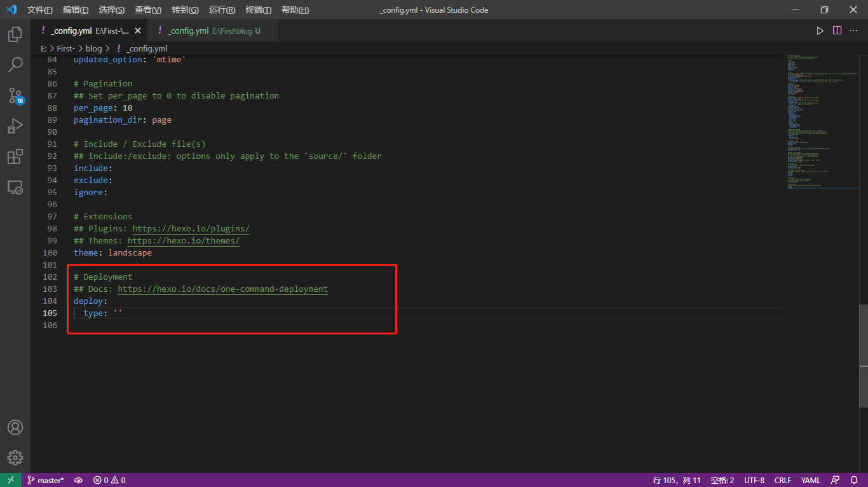Expand the blog breadcrumb segment
This screenshot has width=868, height=487.
pyautogui.click(x=93, y=48)
